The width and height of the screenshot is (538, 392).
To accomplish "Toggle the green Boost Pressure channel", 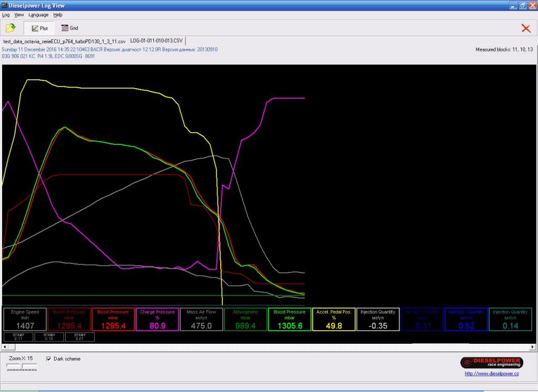I will point(289,320).
